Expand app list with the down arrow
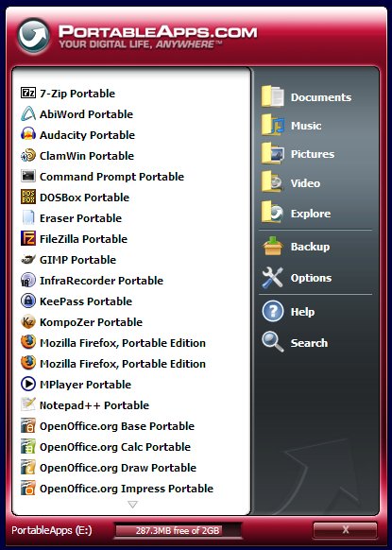392x550 pixels. pyautogui.click(x=132, y=505)
